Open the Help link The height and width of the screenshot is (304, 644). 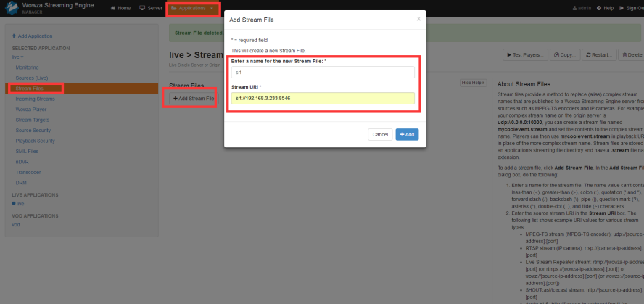point(605,8)
